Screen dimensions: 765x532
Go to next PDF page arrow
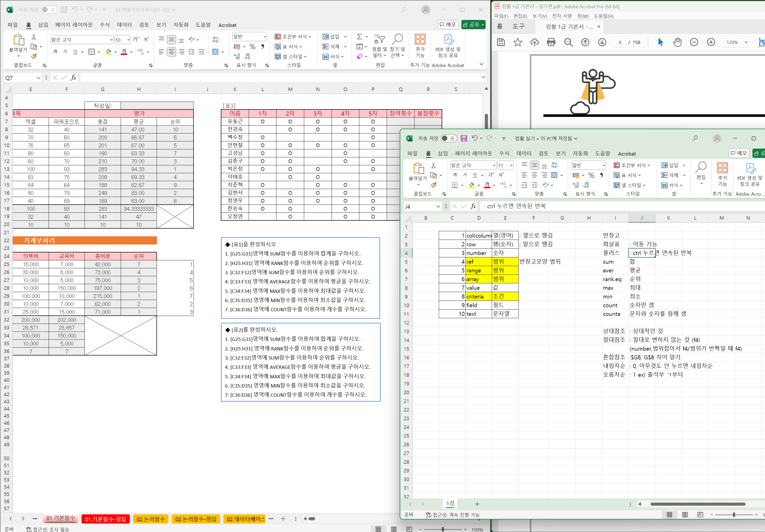coord(602,42)
